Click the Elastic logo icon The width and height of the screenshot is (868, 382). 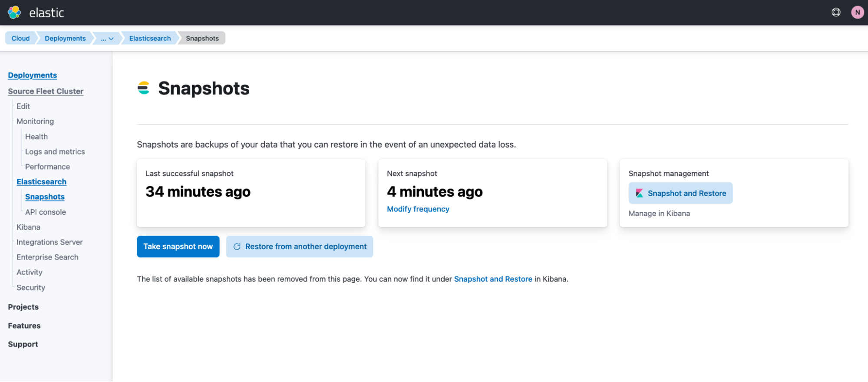coord(14,13)
